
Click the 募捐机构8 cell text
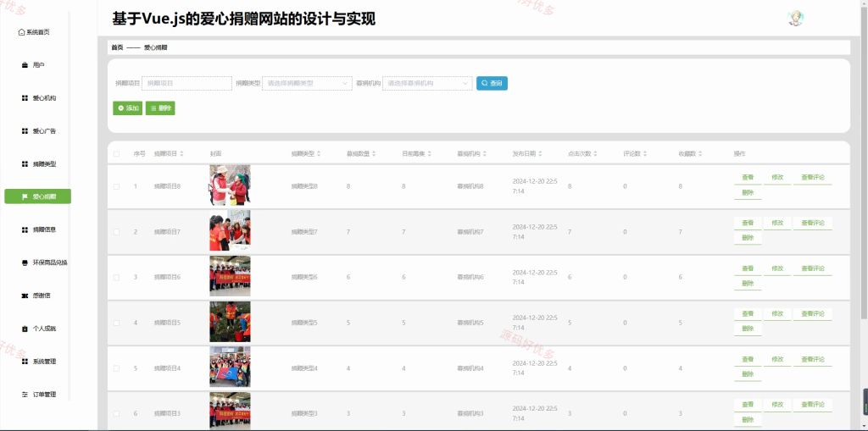click(470, 186)
